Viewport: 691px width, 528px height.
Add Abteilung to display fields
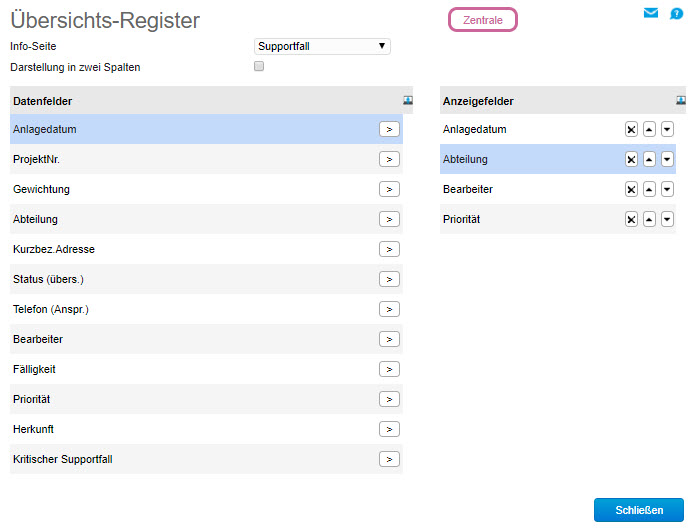click(x=389, y=219)
